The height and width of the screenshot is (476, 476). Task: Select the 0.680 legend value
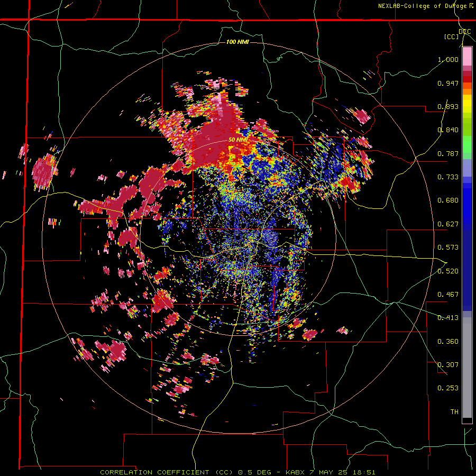click(x=448, y=200)
